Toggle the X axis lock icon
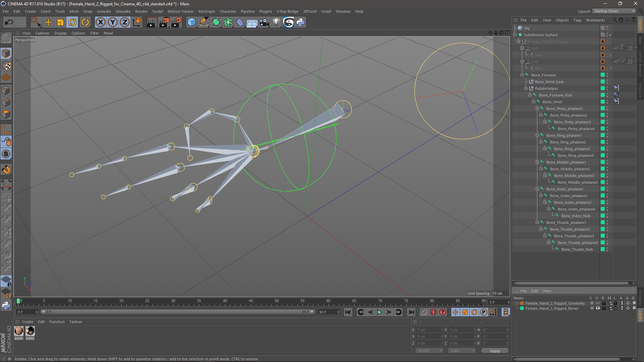 (x=100, y=22)
